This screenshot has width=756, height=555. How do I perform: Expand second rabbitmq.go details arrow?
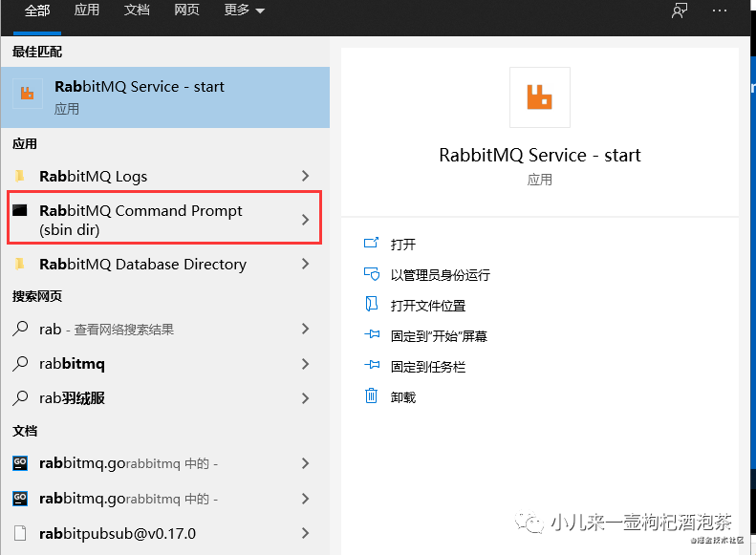coord(305,498)
